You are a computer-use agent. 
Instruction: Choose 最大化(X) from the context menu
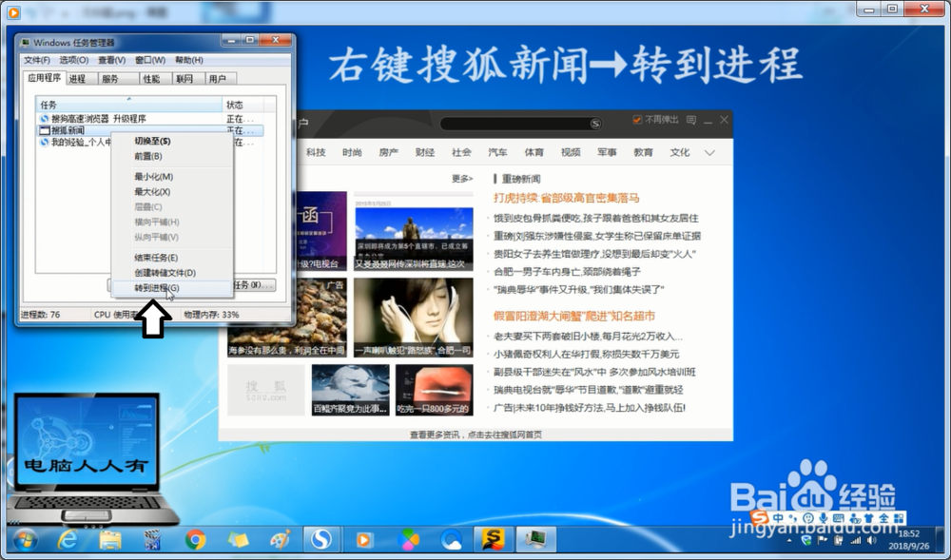[x=172, y=191]
